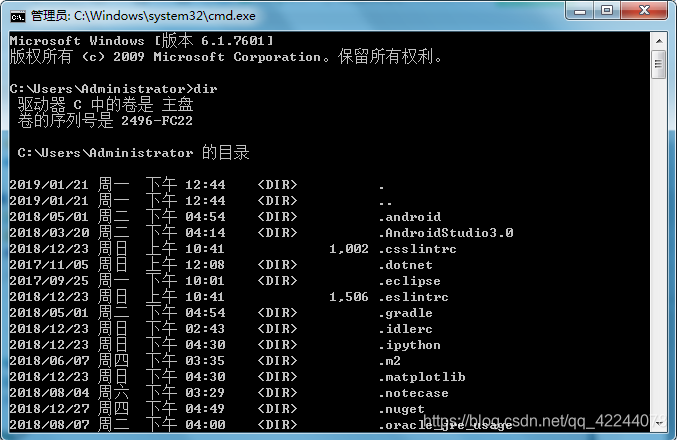Click the 'C:\Users\Administrator 的目录' line

coord(133,153)
